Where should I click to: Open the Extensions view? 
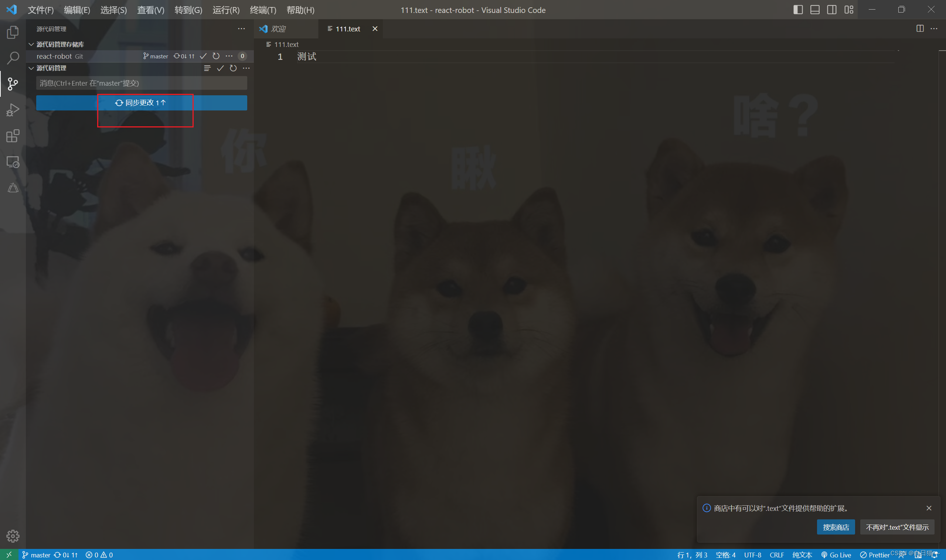pyautogui.click(x=13, y=136)
